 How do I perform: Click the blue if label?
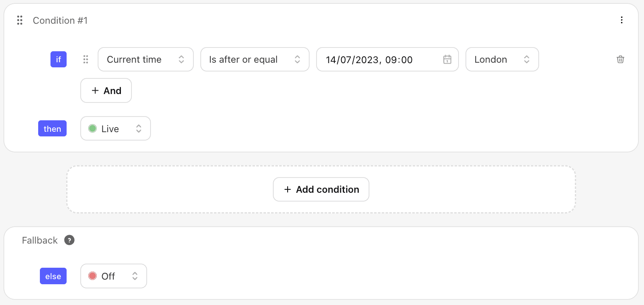click(59, 59)
